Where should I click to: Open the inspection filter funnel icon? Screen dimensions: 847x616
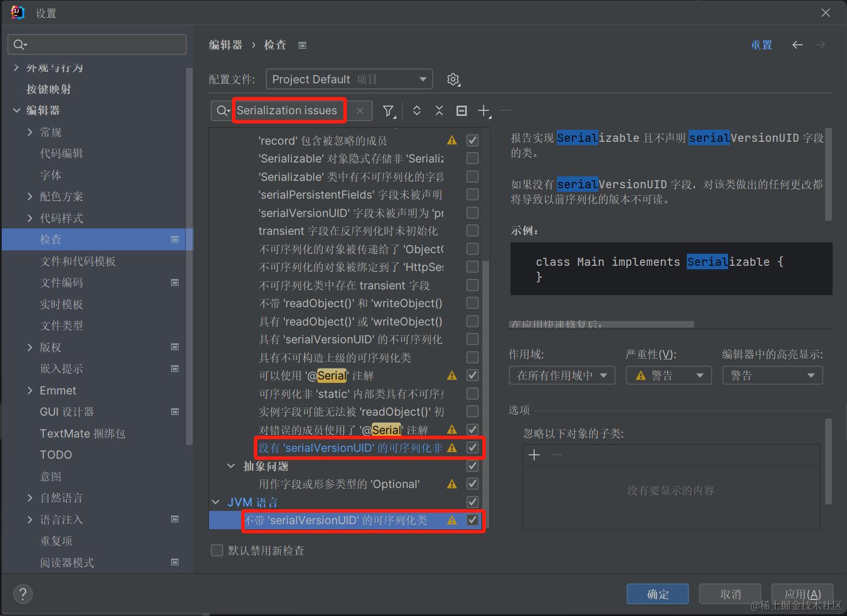click(389, 111)
